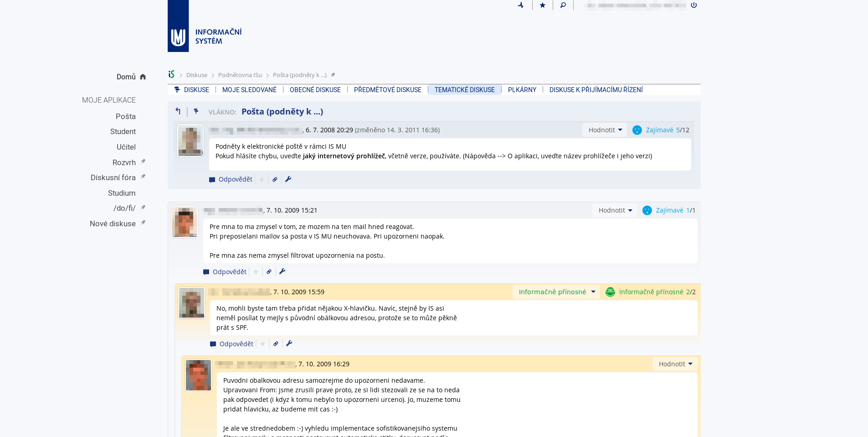Open Hodnotit dropdown on first post

[605, 130]
